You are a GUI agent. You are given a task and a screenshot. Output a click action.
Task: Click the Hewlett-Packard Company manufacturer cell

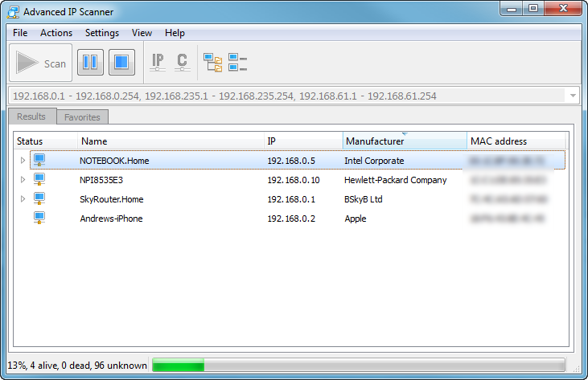point(396,180)
